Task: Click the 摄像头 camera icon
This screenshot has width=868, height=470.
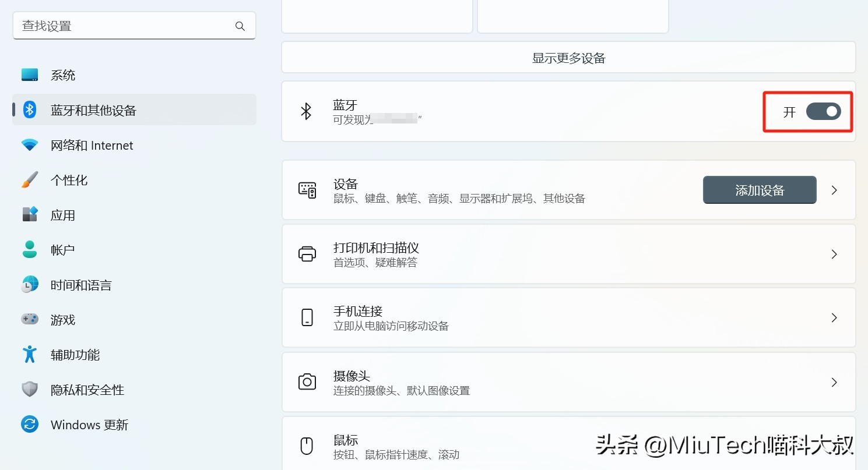Action: pyautogui.click(x=307, y=382)
